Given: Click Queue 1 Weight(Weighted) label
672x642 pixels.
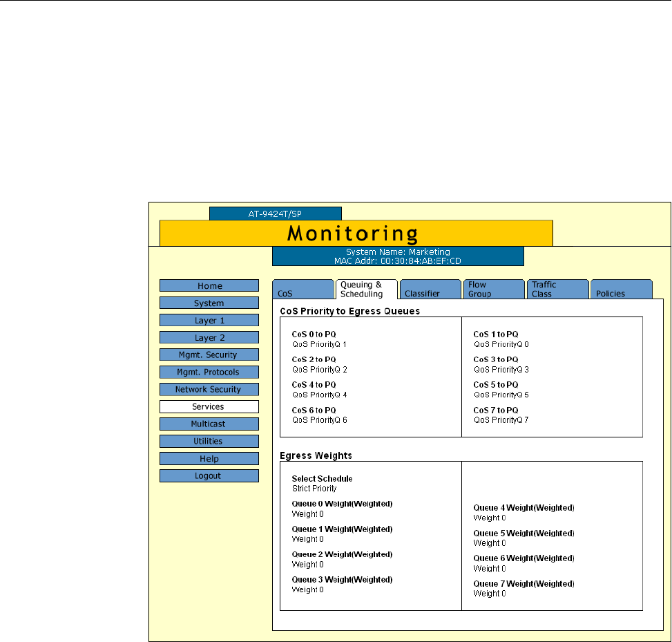Looking at the screenshot, I should [342, 529].
